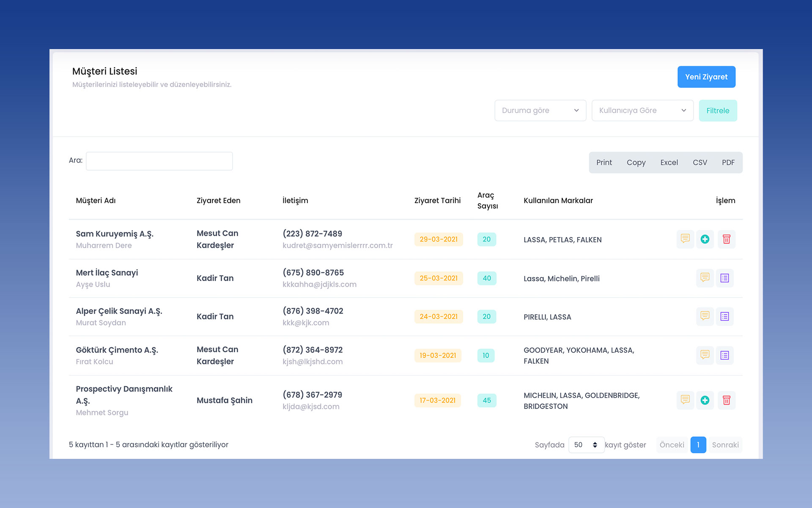812x508 pixels.
Task: Click email kkk@kjk.com
Action: [306, 323]
